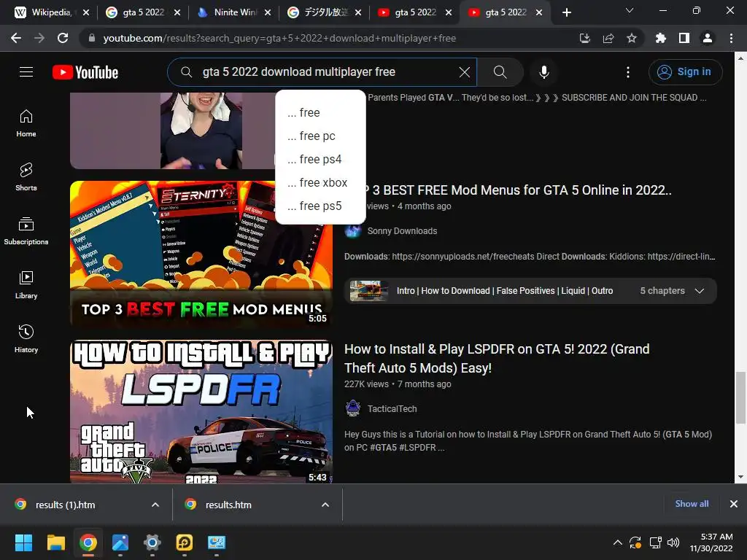Expand the 5 chapters chevron
Image resolution: width=747 pixels, height=560 pixels.
point(700,290)
